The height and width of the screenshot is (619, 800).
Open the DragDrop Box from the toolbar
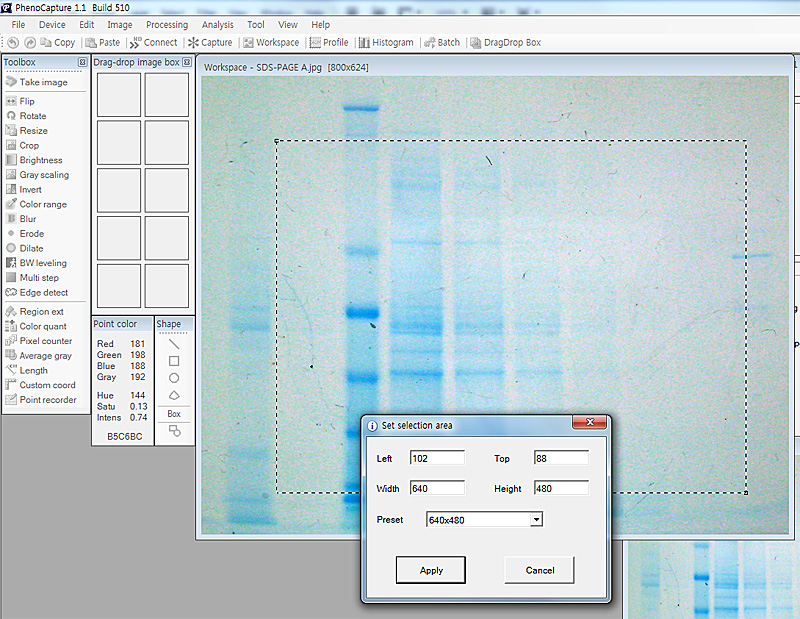pos(505,42)
